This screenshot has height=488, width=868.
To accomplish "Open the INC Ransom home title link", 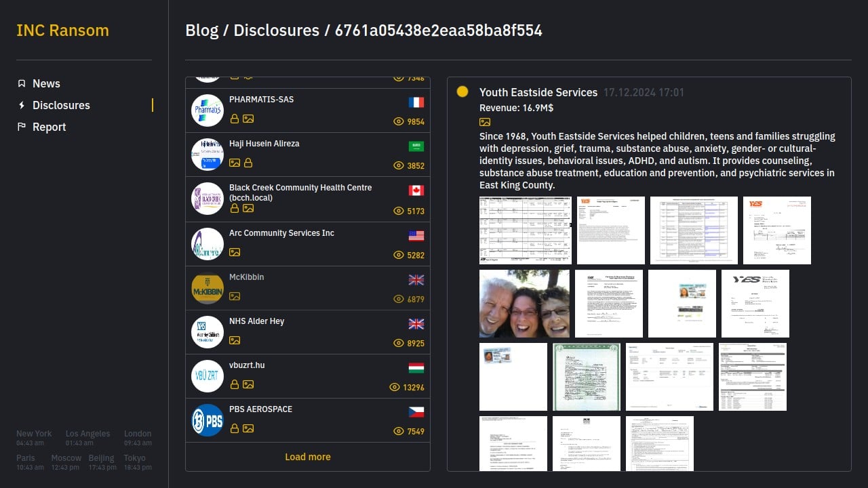I will click(x=62, y=30).
